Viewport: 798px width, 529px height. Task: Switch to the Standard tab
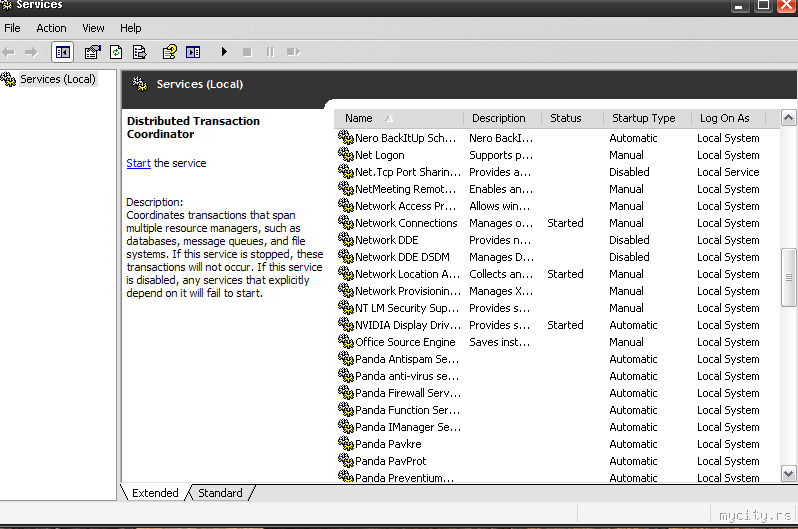220,493
